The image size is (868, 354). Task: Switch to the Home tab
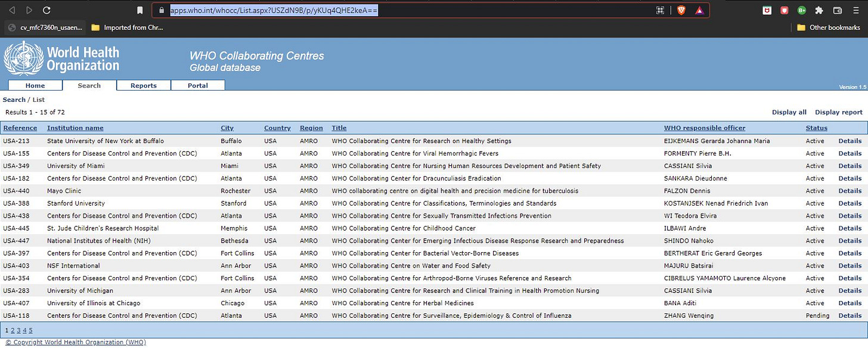35,85
